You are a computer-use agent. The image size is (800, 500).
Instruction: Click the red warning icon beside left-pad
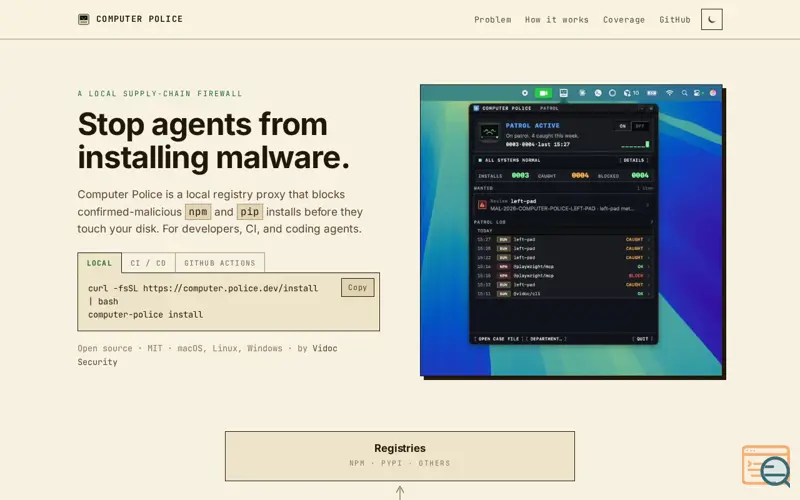(482, 205)
